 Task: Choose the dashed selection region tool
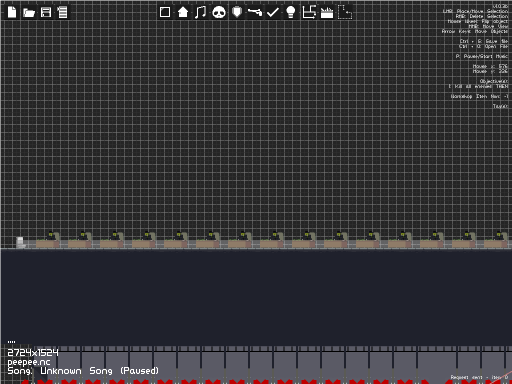tap(345, 12)
